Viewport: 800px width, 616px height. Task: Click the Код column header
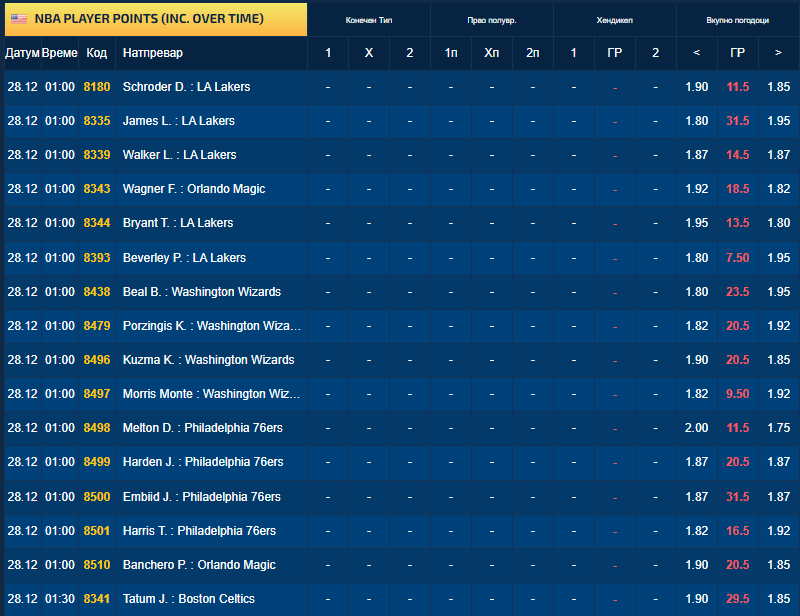[x=96, y=53]
